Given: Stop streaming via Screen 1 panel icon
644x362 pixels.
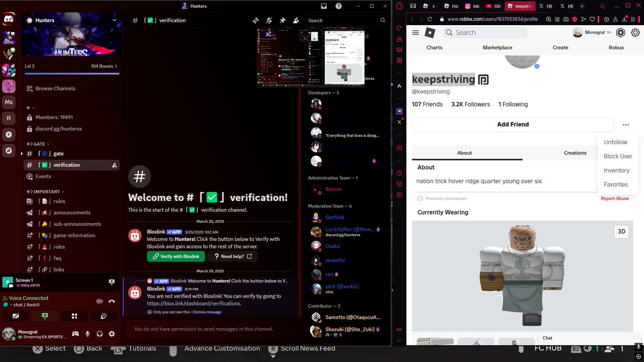Looking at the screenshot, I should (112, 282).
